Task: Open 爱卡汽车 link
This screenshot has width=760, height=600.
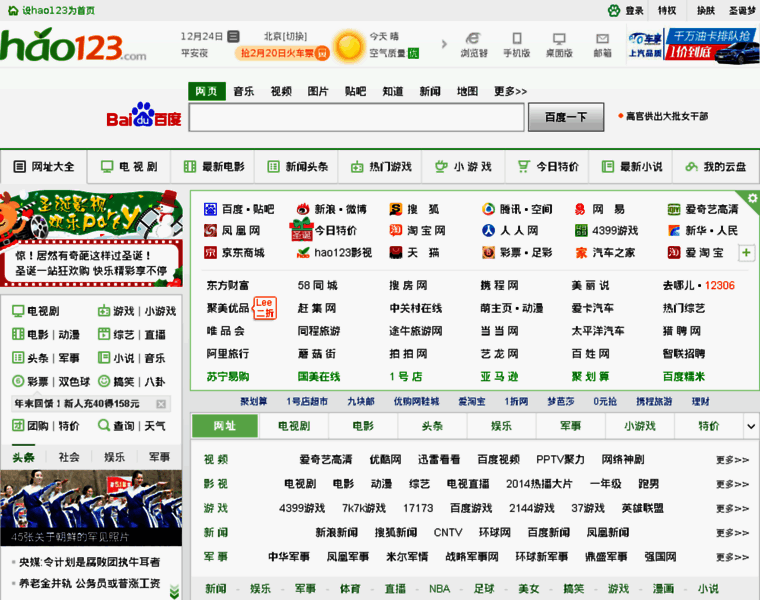Action: [x=592, y=308]
